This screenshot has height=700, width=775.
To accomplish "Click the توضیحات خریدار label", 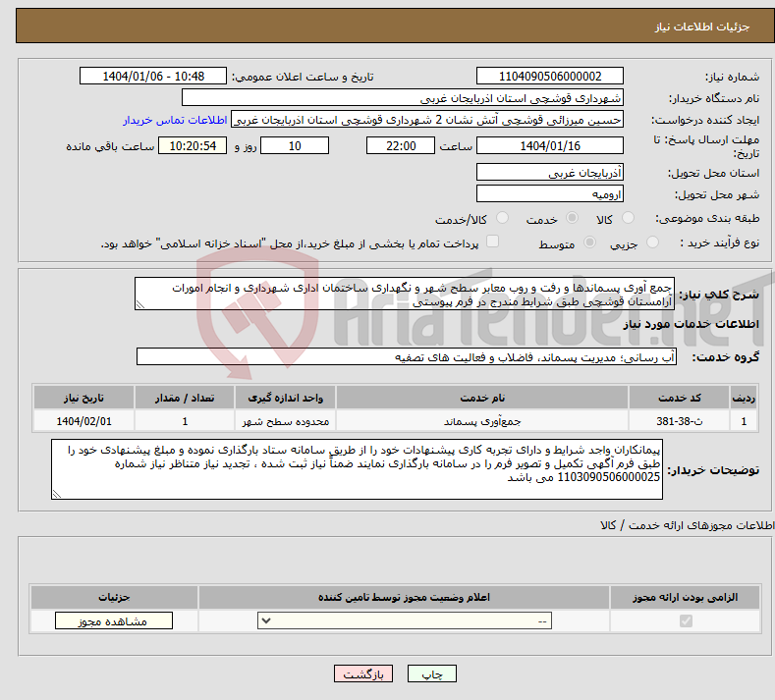I will coord(713,470).
